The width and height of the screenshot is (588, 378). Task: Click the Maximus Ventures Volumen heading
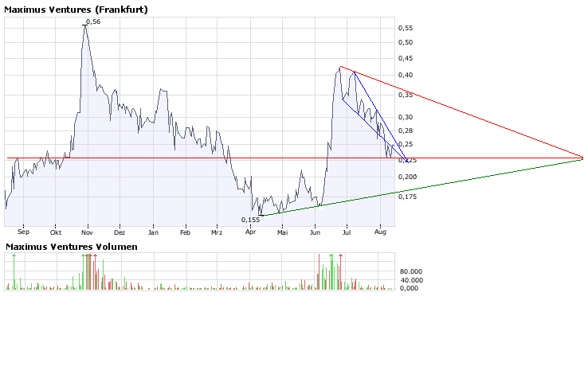point(72,247)
